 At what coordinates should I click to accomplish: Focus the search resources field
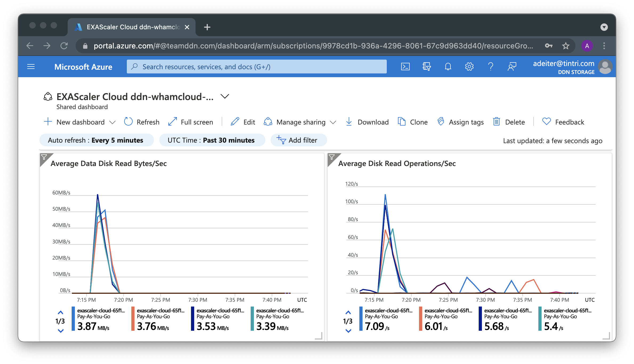click(257, 67)
